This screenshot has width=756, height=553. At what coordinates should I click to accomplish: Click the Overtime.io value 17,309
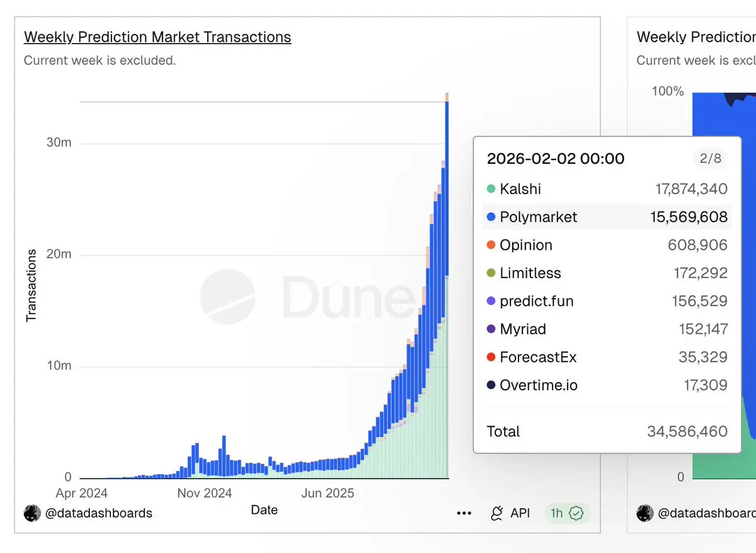[706, 385]
